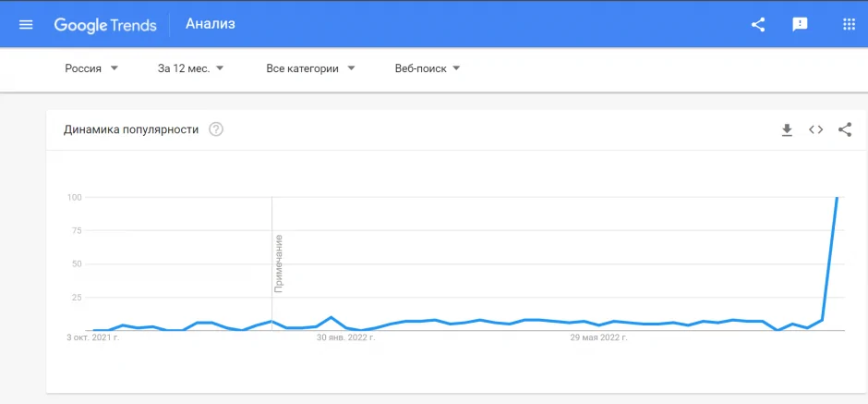This screenshot has height=404, width=868.
Task: Click the chart line peak at 100
Action: [837, 198]
